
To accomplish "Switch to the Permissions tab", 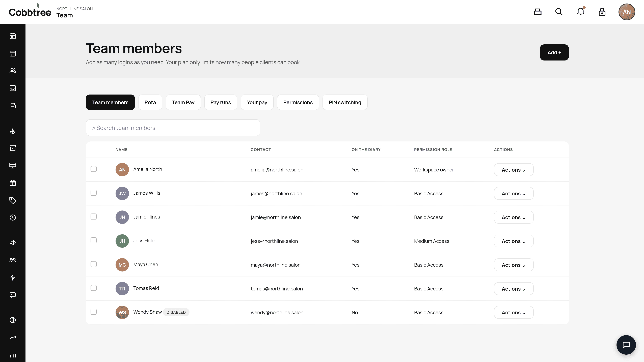I will pyautogui.click(x=298, y=102).
